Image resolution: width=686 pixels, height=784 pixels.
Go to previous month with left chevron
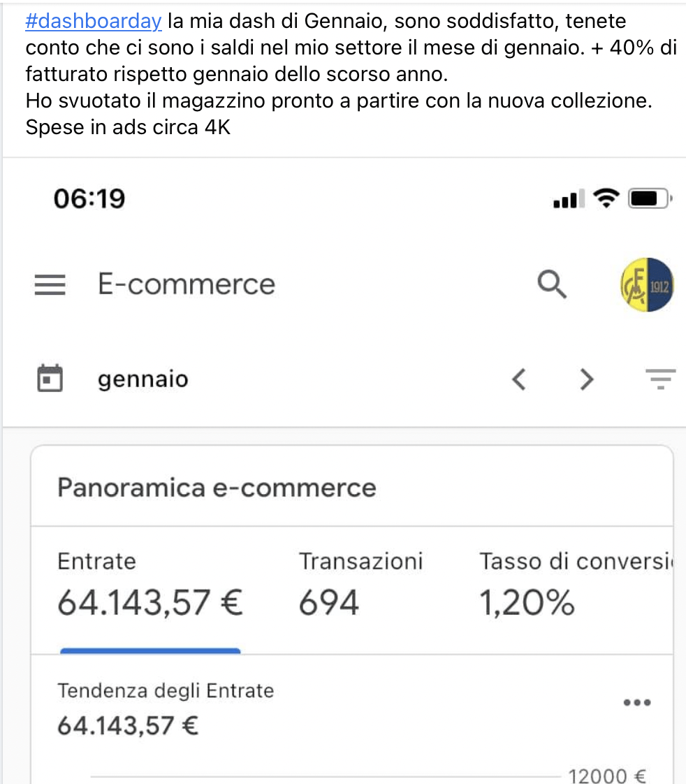point(519,379)
